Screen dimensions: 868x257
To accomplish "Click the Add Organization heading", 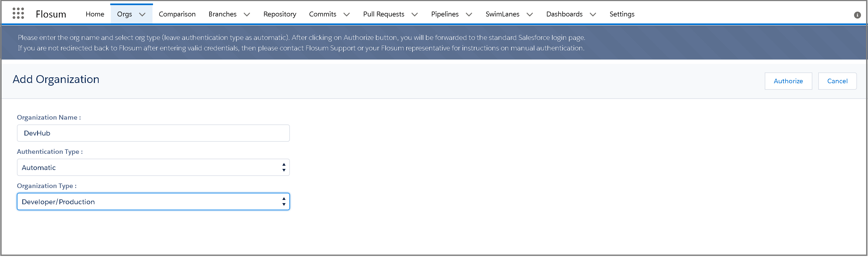I will click(x=56, y=79).
